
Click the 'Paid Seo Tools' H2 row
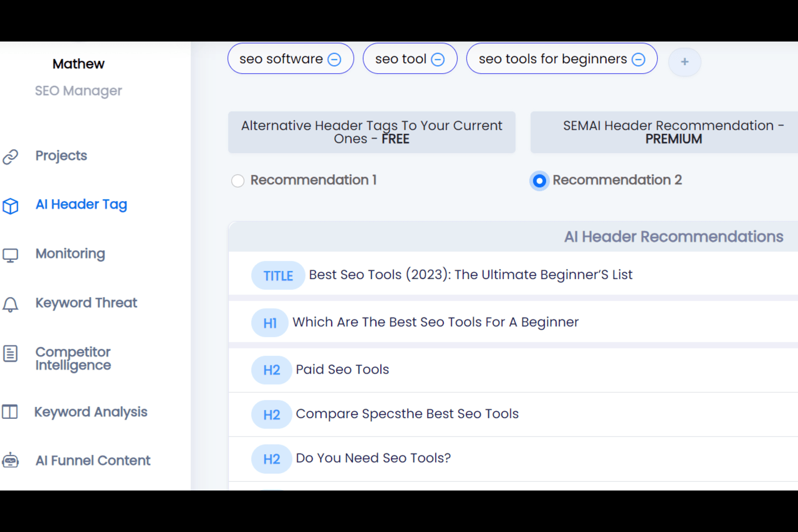point(342,370)
